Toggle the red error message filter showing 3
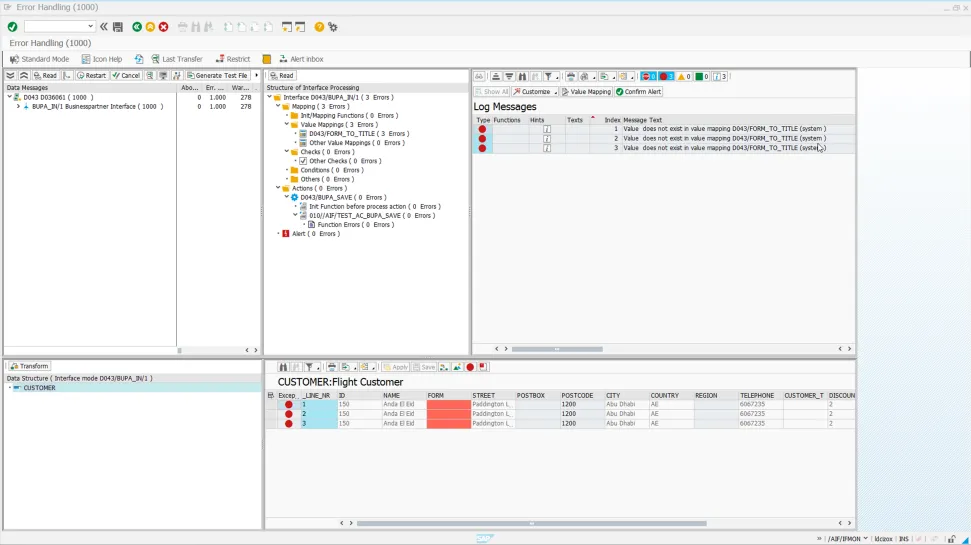The image size is (971, 545). [664, 76]
